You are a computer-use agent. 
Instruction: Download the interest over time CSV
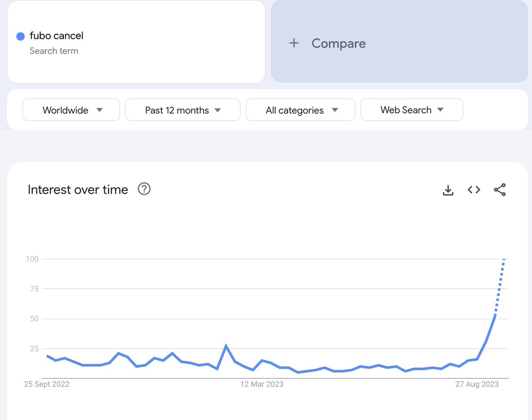[448, 190]
